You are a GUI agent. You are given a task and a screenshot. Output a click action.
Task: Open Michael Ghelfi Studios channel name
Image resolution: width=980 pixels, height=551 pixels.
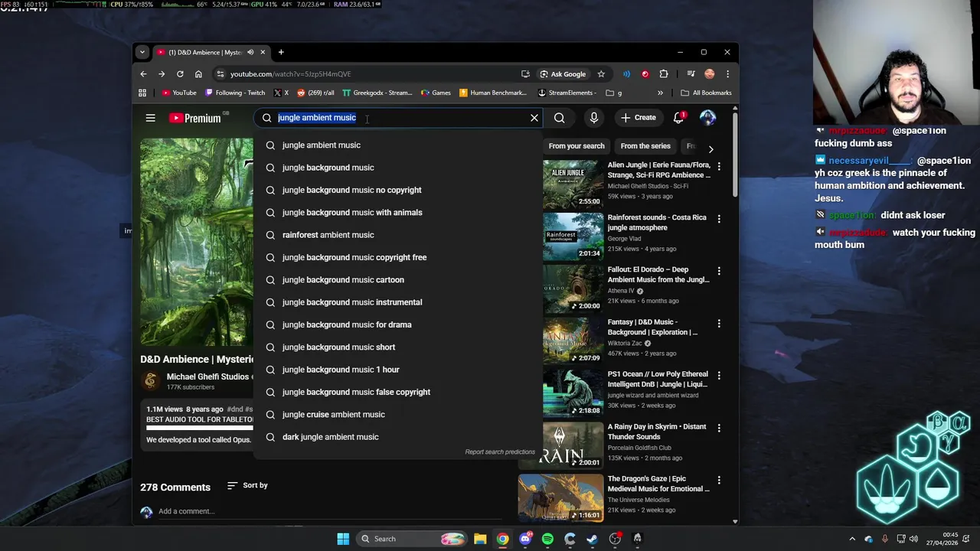207,377
